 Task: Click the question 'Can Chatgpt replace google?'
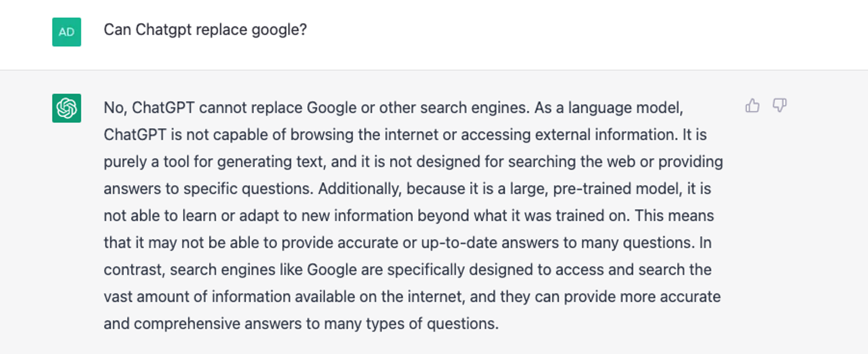204,30
